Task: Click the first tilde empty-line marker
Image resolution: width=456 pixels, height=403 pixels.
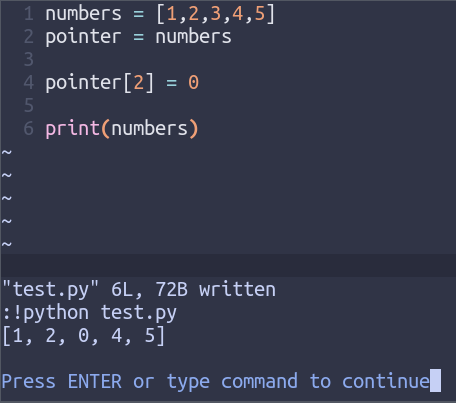Action: pyautogui.click(x=7, y=152)
